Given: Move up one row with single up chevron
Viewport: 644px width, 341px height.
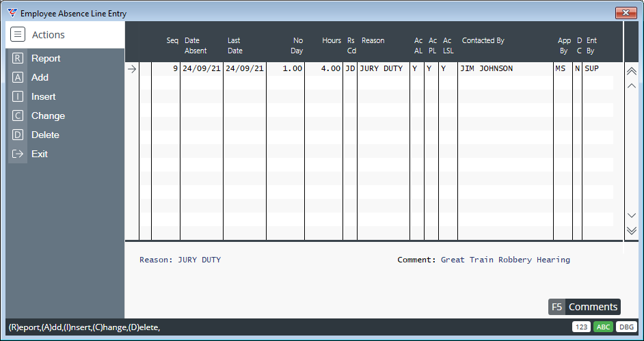Looking at the screenshot, I should pos(632,86).
